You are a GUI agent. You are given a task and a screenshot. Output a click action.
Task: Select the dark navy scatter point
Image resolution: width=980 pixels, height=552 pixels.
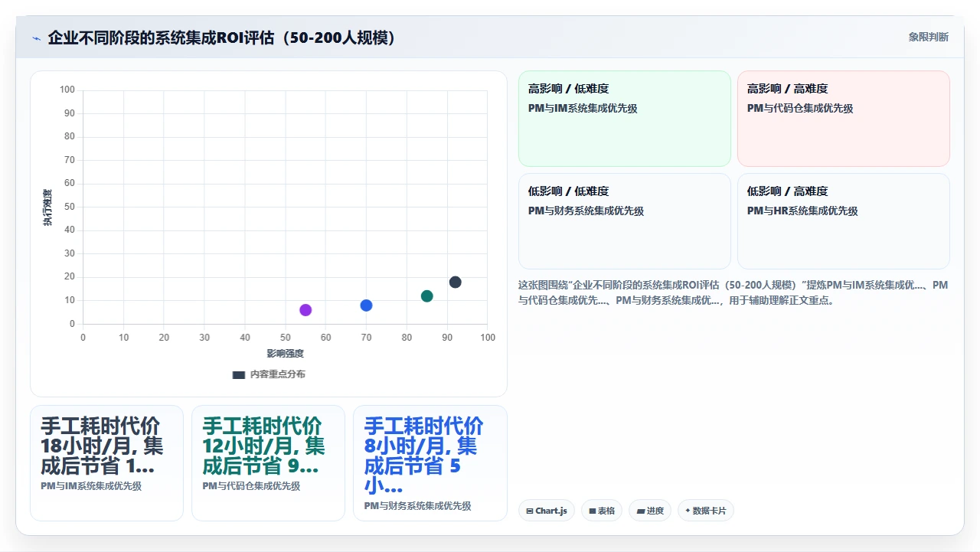[455, 283]
